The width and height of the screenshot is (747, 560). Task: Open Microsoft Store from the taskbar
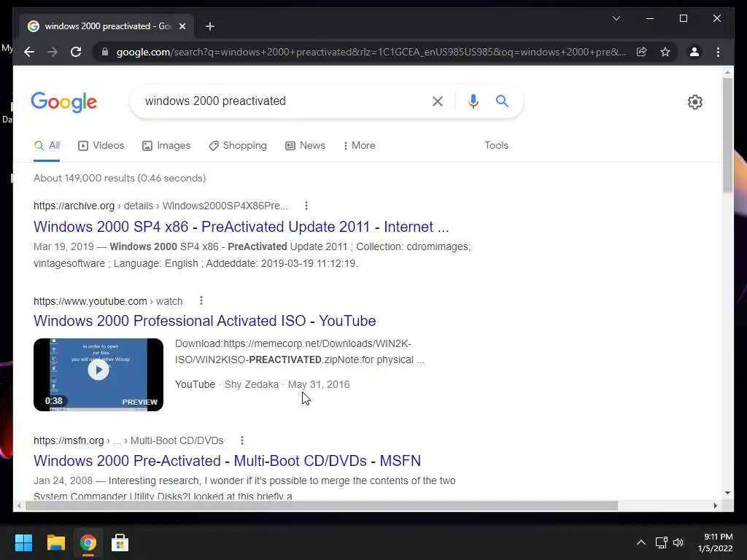point(120,542)
